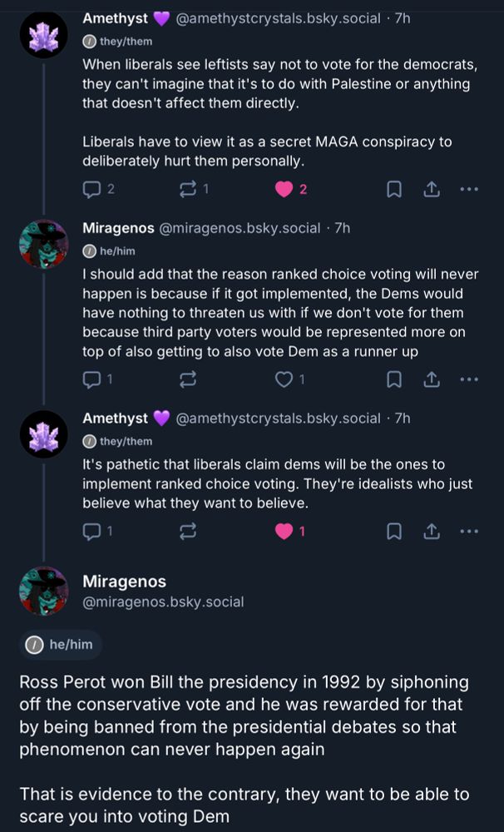
Task: Open Amethyst's crystal avatar on top post
Action: 43,34
